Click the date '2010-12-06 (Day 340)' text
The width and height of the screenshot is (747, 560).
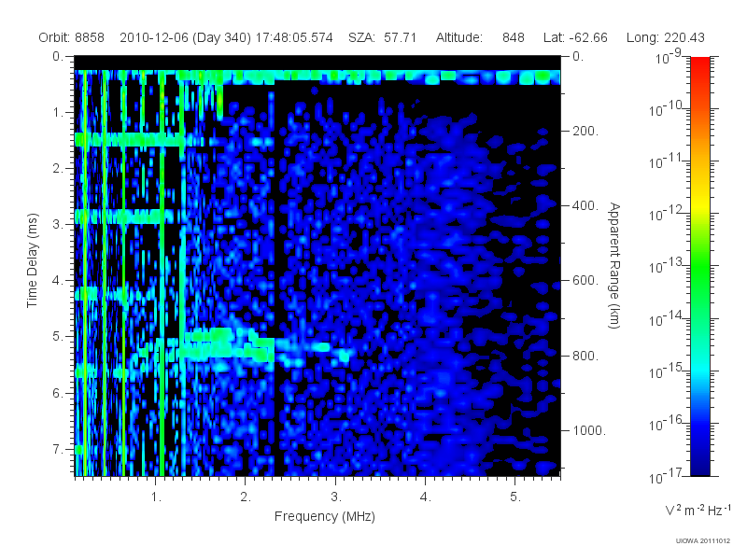[x=185, y=37]
